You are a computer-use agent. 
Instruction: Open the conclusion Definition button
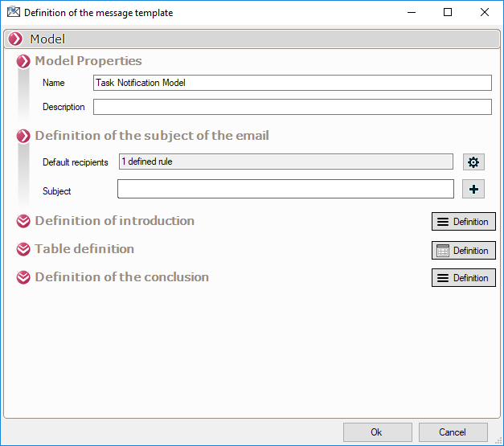463,278
